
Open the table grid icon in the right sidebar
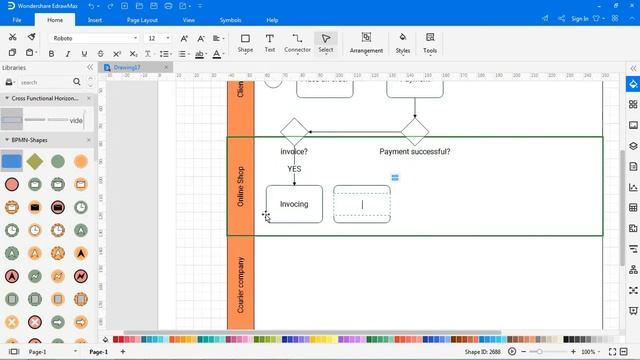(633, 208)
